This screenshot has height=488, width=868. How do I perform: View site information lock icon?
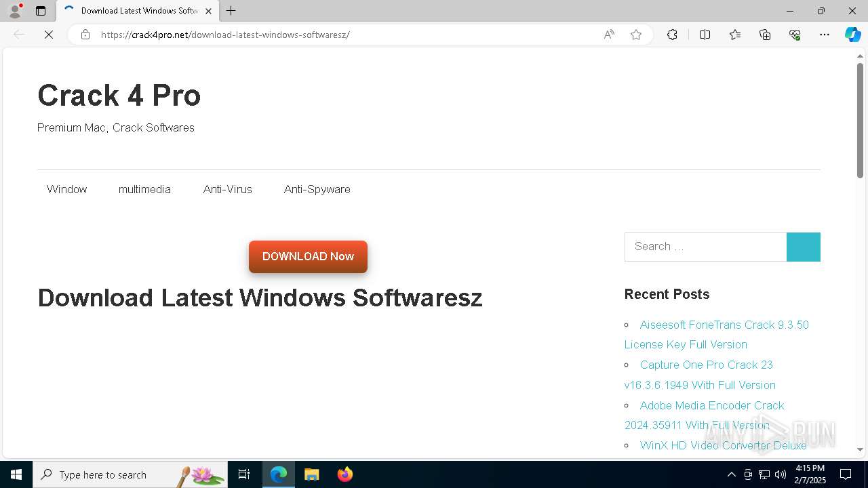[85, 35]
